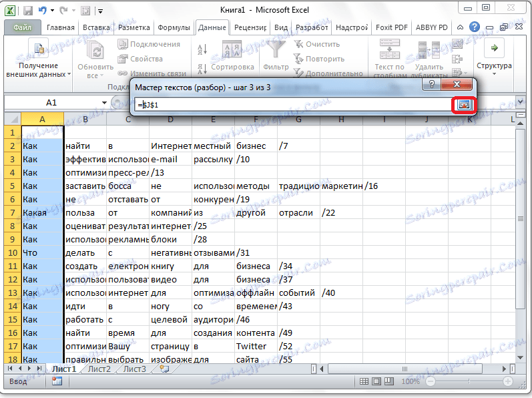Switch to Normal view icon
This screenshot has width=532, height=398.
tap(364, 381)
